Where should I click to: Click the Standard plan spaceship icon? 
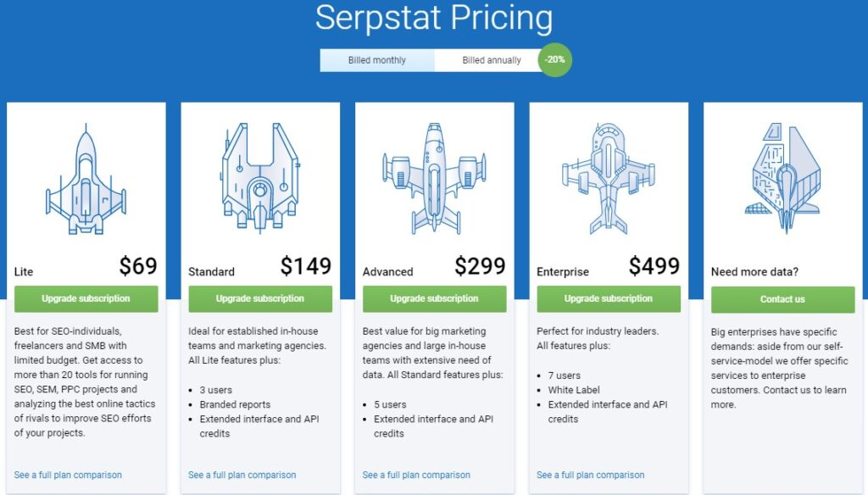pyautogui.click(x=260, y=177)
